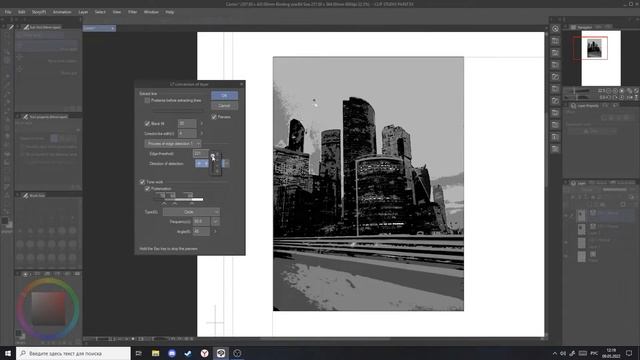Open File Explorer from the taskbar
Image resolution: width=640 pixels, height=360 pixels.
point(156,353)
